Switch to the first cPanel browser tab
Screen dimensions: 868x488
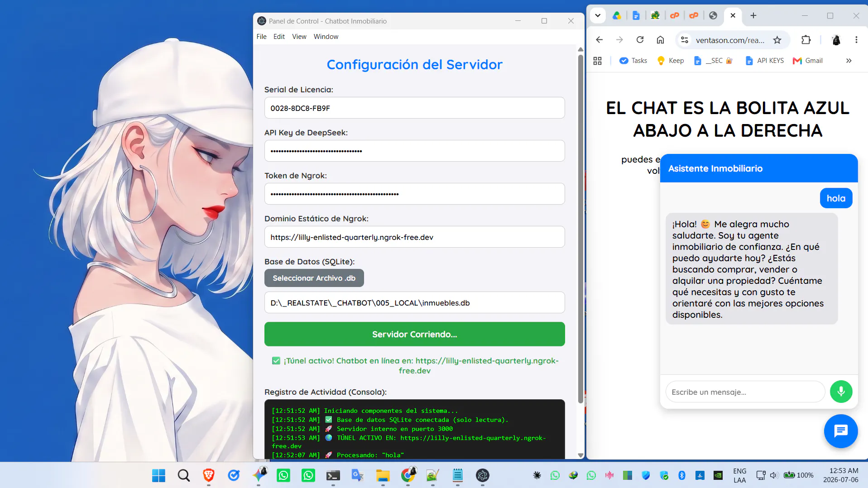[675, 15]
